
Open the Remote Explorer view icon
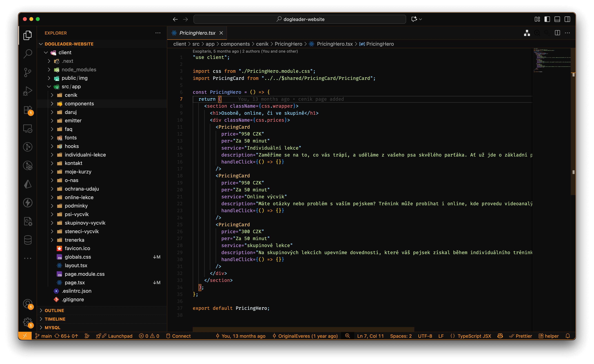point(28,129)
